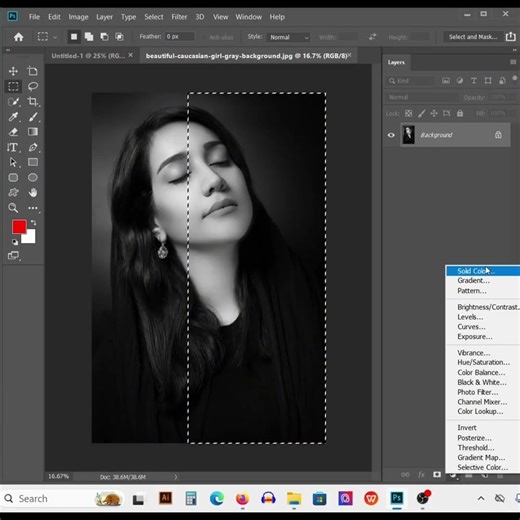Select the Zoom tool
This screenshot has height=520, width=520.
(x=13, y=208)
